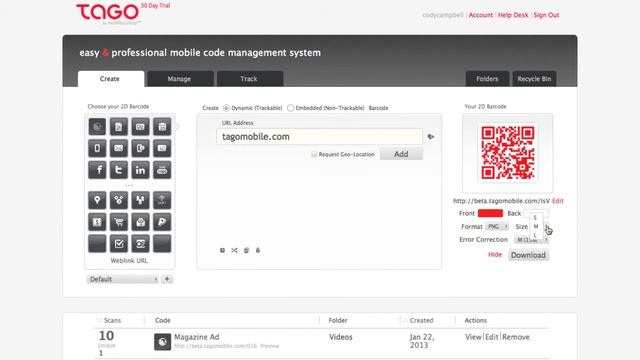Click the Sign Out link

[546, 15]
